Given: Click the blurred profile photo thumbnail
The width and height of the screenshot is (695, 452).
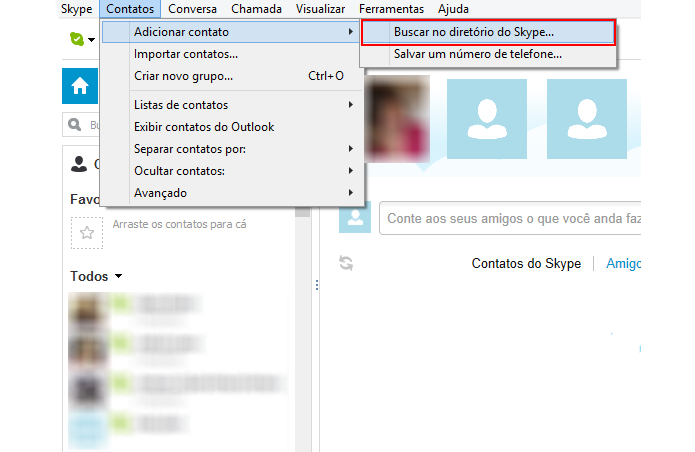Looking at the screenshot, I should pyautogui.click(x=397, y=119).
